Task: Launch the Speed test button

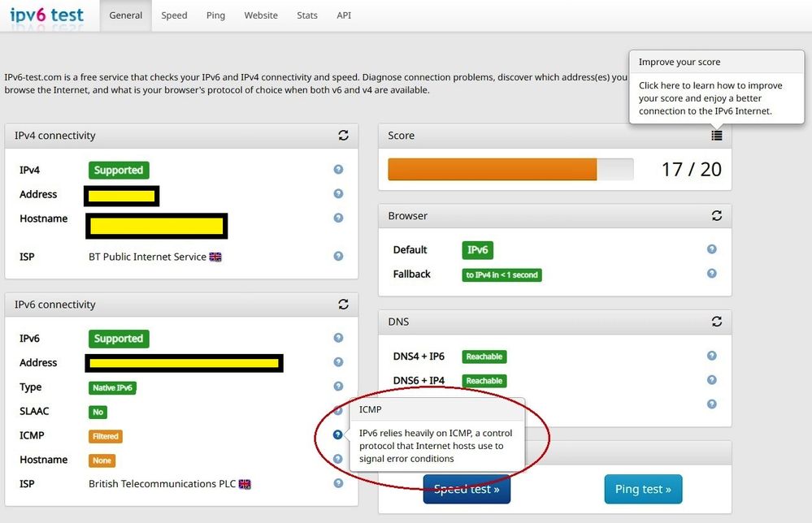Action: [x=466, y=490]
